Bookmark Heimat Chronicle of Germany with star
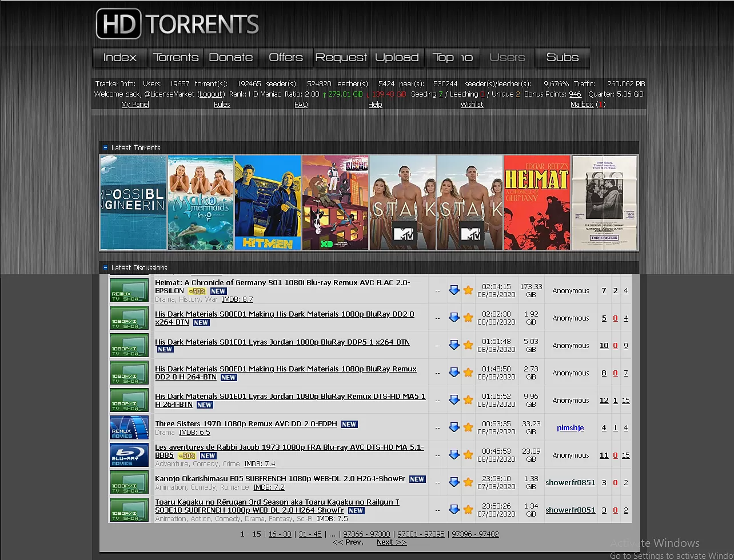Screen dimensions: 734x560 tap(468, 290)
